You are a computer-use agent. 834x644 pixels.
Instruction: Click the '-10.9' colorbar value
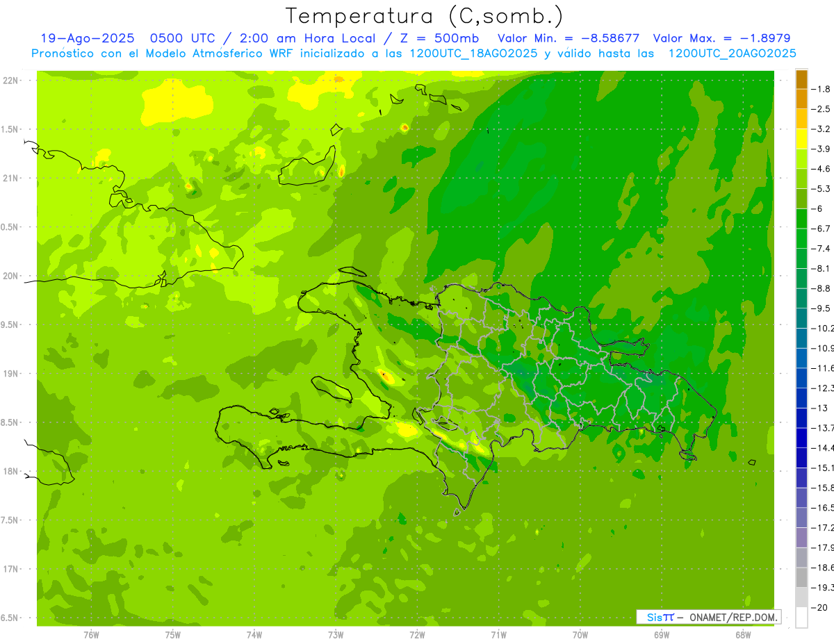click(824, 348)
